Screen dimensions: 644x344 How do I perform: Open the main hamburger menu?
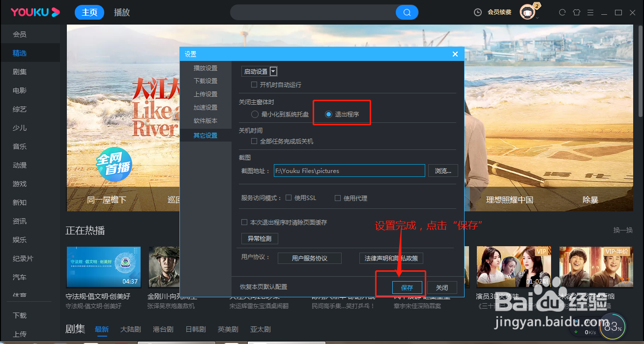590,12
